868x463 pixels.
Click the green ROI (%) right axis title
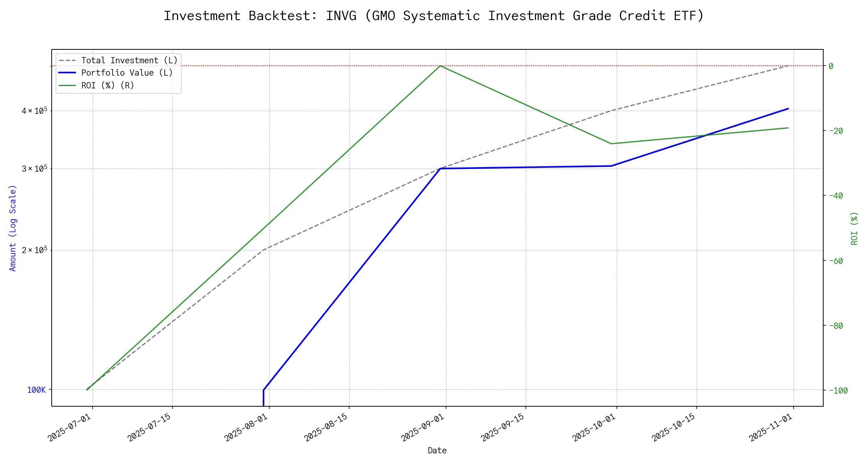pyautogui.click(x=854, y=228)
